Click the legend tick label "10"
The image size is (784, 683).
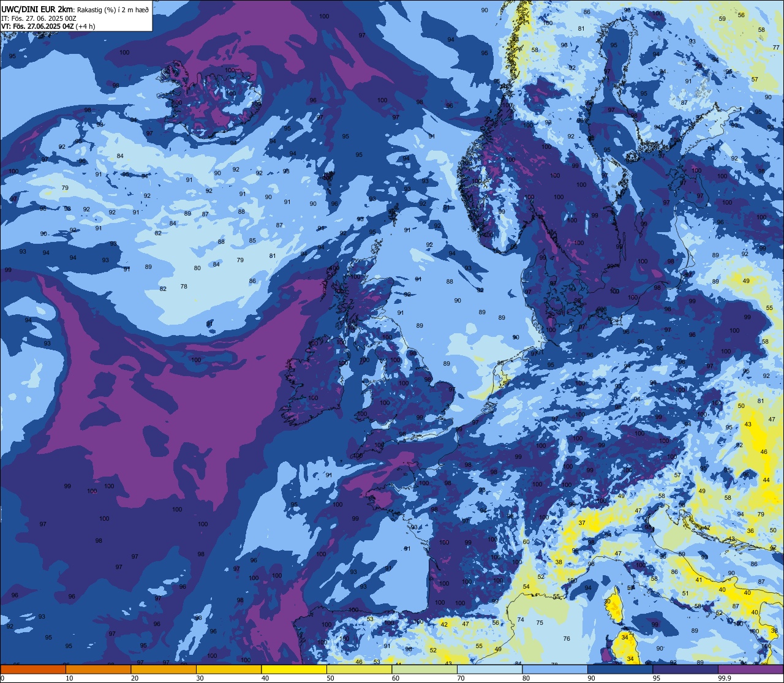click(x=69, y=678)
